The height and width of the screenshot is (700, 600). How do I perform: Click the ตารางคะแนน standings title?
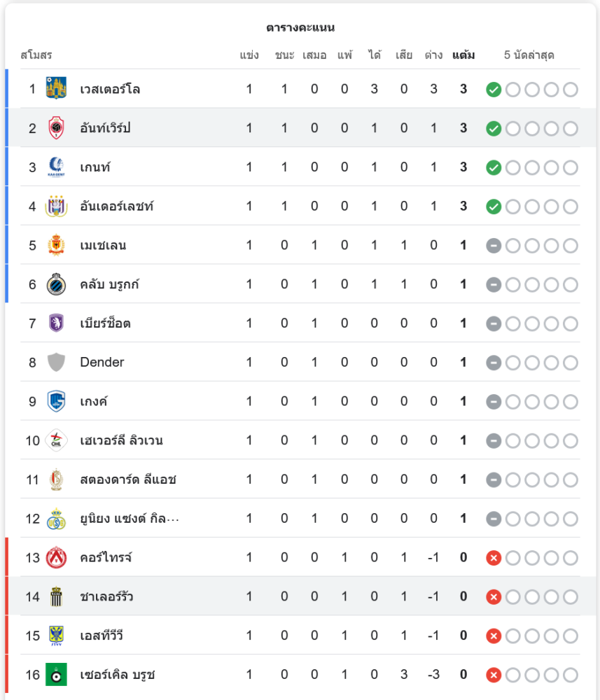click(300, 28)
